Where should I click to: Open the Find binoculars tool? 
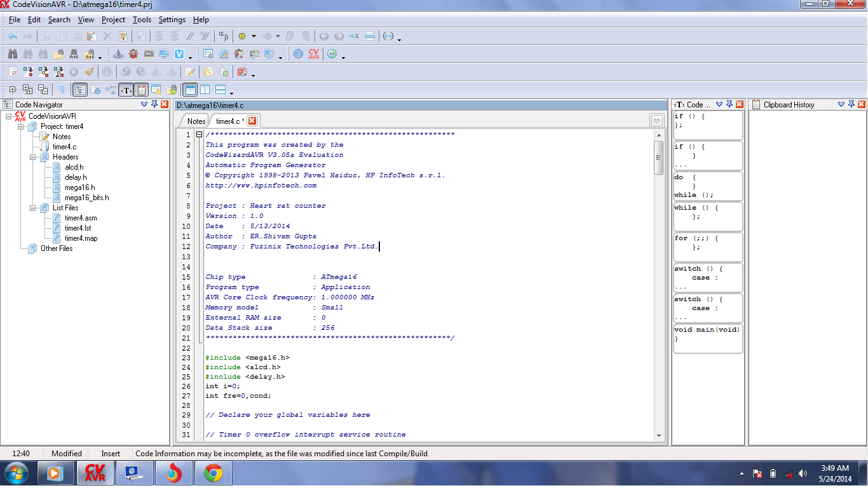[13, 53]
